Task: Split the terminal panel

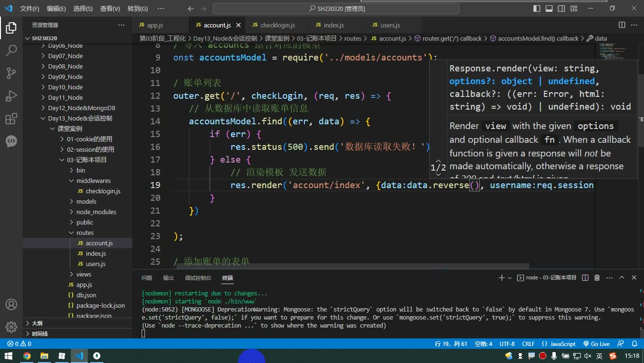Action: pos(585,278)
